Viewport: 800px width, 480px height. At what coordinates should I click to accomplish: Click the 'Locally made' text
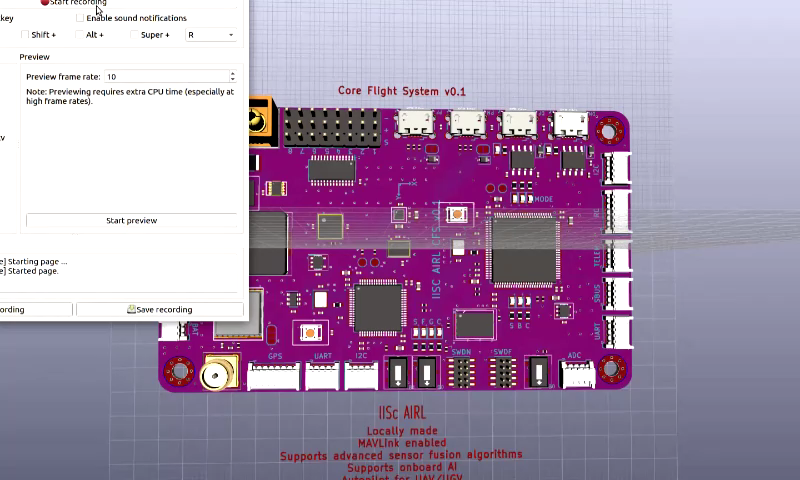coord(402,431)
